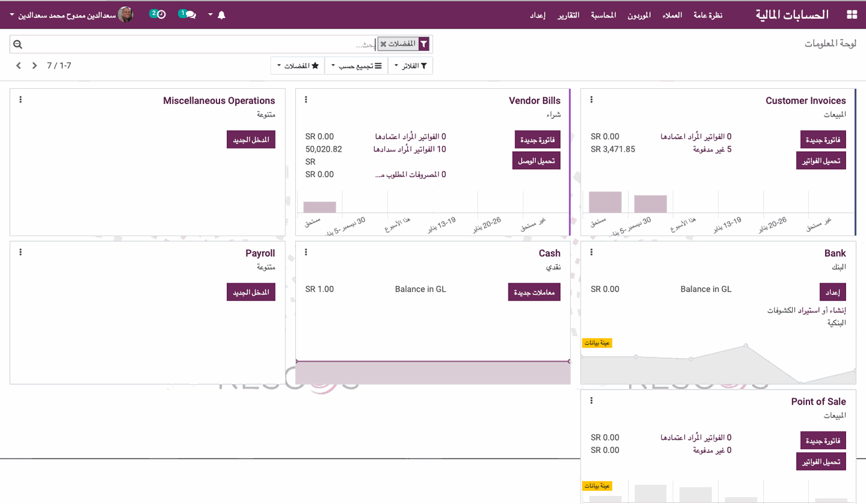Open the chat conversations icon

point(187,14)
